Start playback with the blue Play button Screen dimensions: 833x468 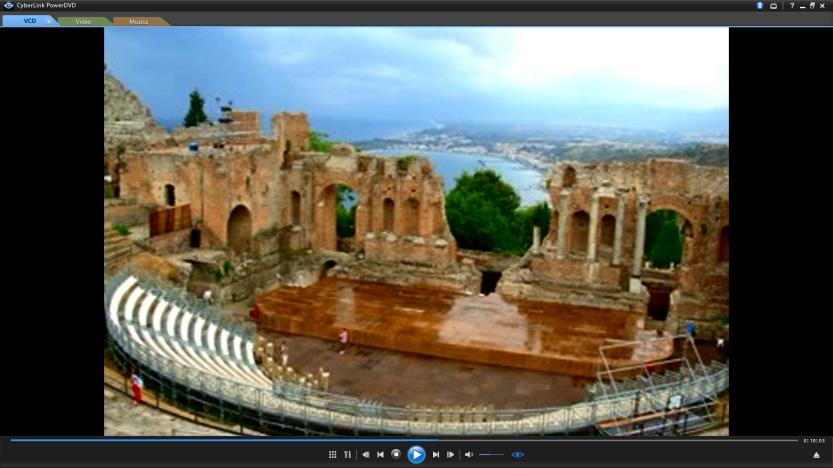tap(416, 455)
